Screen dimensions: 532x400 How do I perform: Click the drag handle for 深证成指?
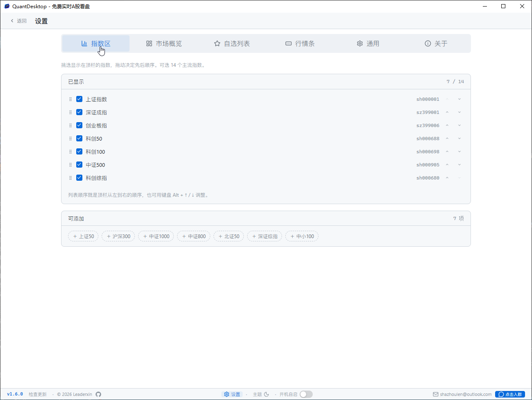click(70, 112)
